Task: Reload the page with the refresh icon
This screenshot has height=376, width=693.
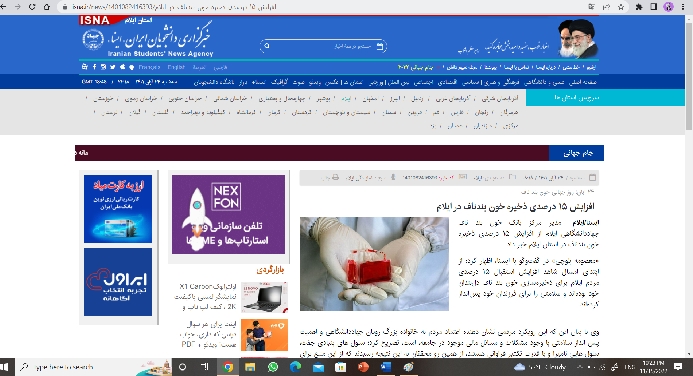Action: click(32, 7)
